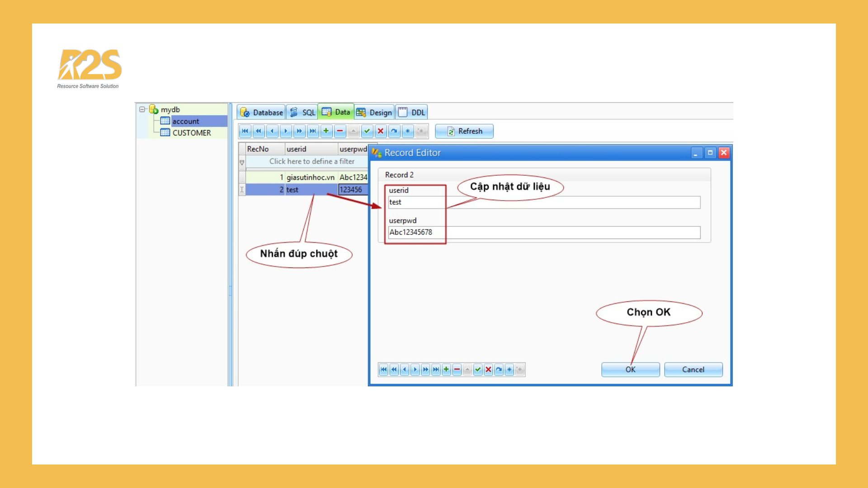Switch to the Design tab
The width and height of the screenshot is (868, 488).
(x=374, y=112)
